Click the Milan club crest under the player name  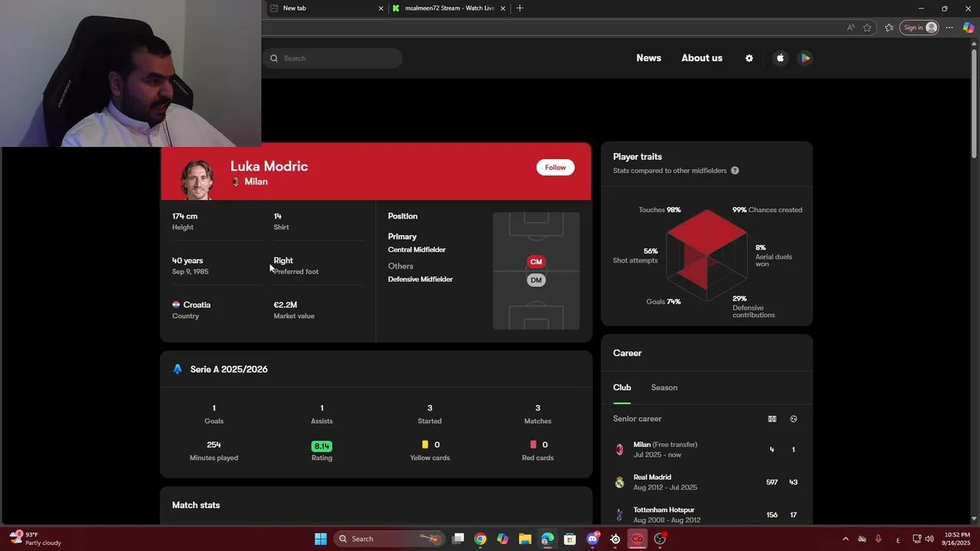point(236,182)
